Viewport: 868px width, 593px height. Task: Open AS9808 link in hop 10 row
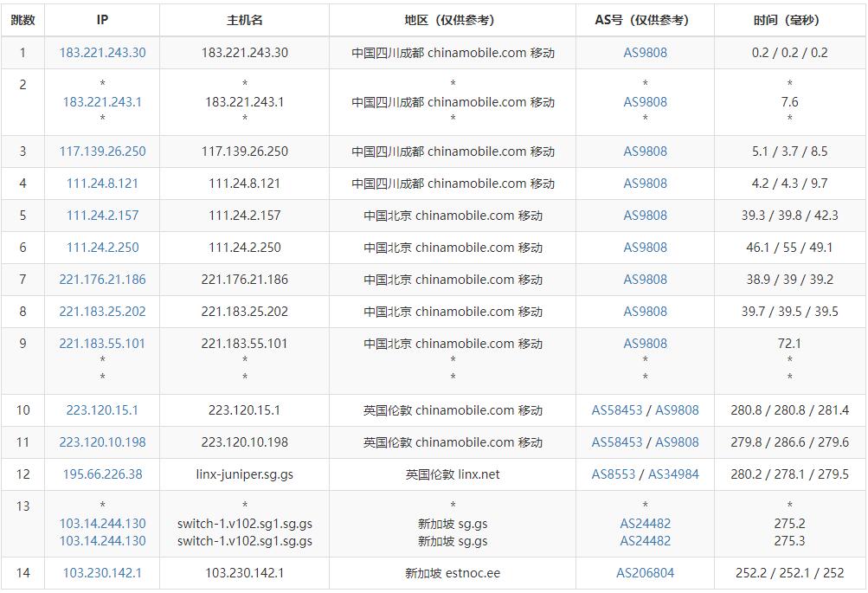click(x=677, y=410)
